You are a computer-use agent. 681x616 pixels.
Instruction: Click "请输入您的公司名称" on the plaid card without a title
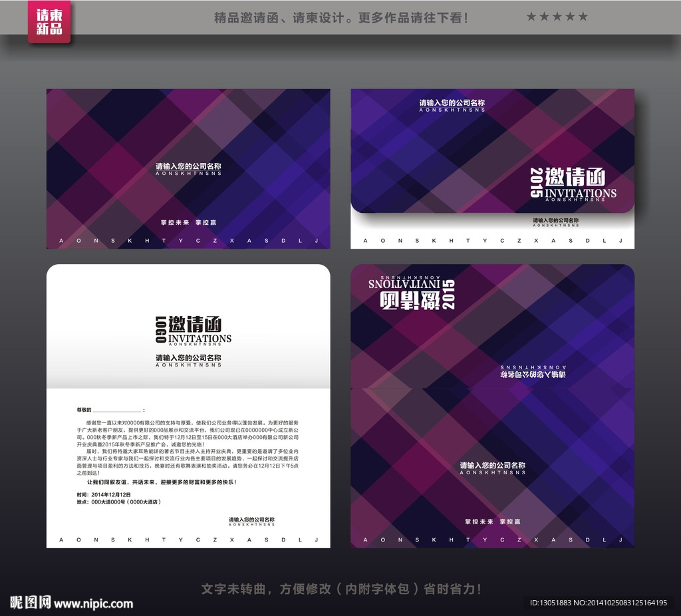coord(188,166)
